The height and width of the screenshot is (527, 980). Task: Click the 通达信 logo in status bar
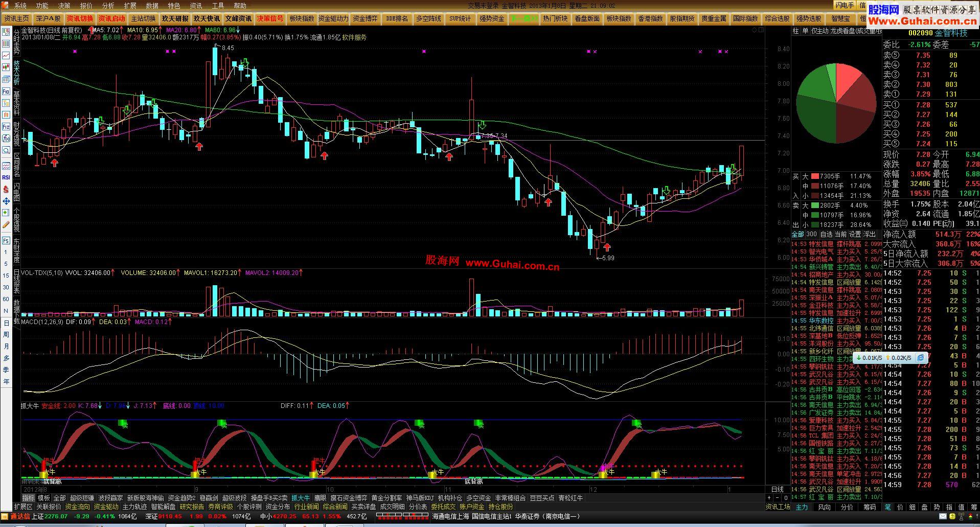(x=16, y=517)
